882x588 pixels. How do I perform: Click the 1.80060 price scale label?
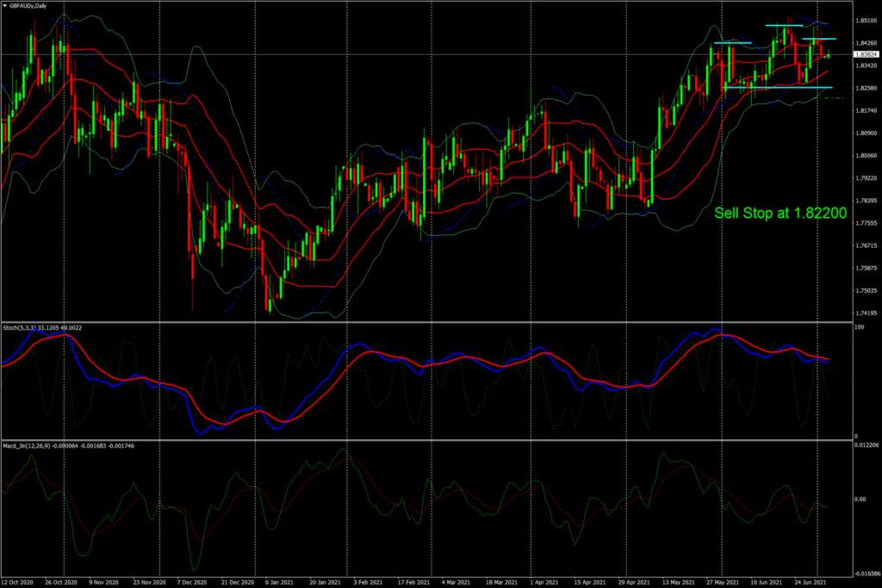(866, 156)
